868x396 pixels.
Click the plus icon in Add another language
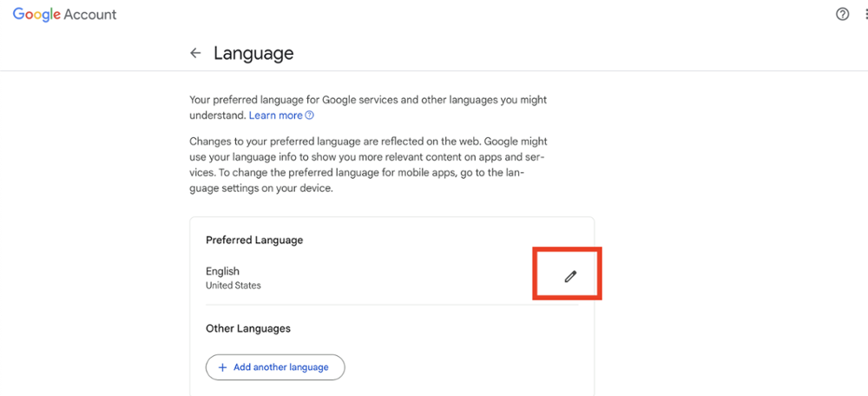pos(222,367)
